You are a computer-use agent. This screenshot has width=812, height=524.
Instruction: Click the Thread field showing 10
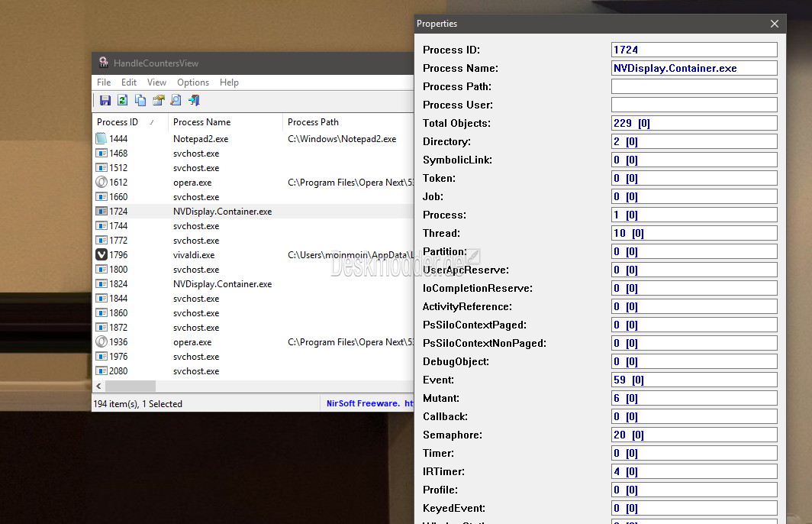coord(694,233)
